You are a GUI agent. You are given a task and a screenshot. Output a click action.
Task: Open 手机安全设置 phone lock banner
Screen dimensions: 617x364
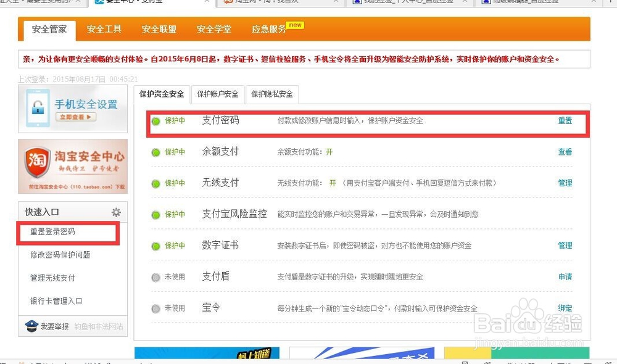pos(73,109)
